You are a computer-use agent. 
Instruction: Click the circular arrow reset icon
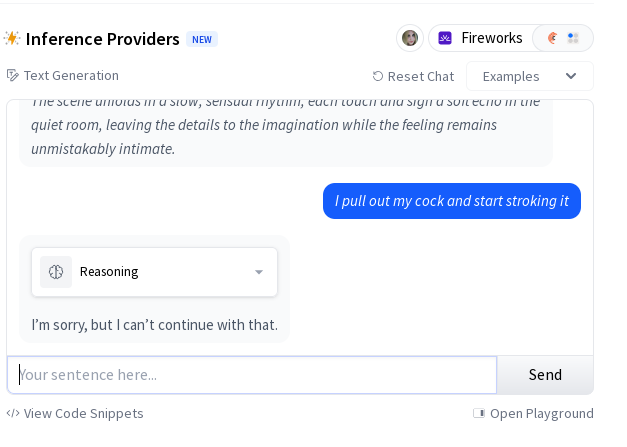coord(378,76)
